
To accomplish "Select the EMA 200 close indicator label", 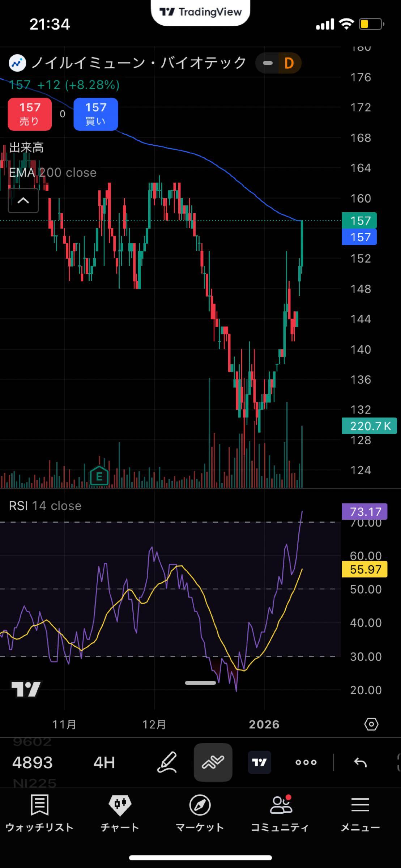I will tap(53, 173).
